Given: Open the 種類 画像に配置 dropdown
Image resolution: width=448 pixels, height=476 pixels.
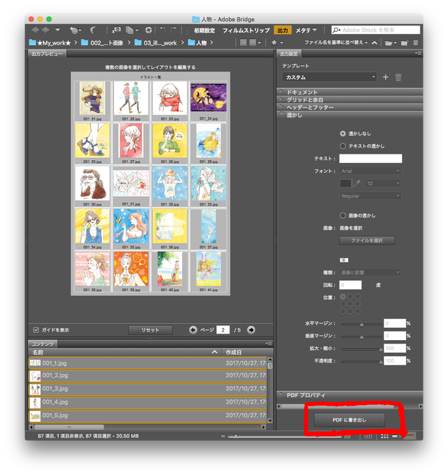Looking at the screenshot, I should [370, 272].
